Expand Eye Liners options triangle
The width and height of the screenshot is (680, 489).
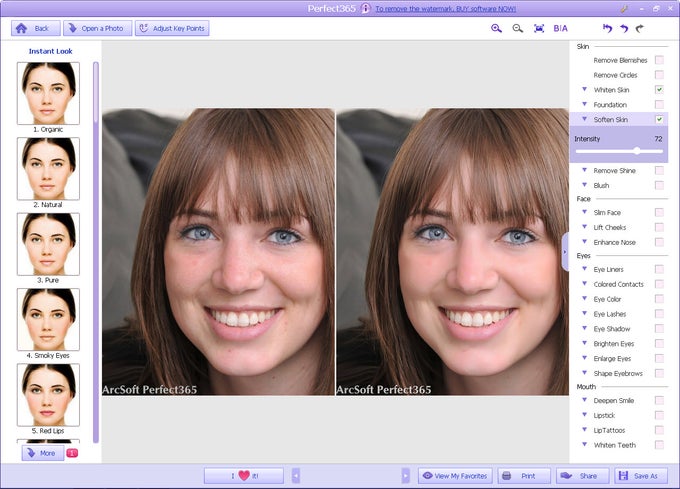coord(584,269)
